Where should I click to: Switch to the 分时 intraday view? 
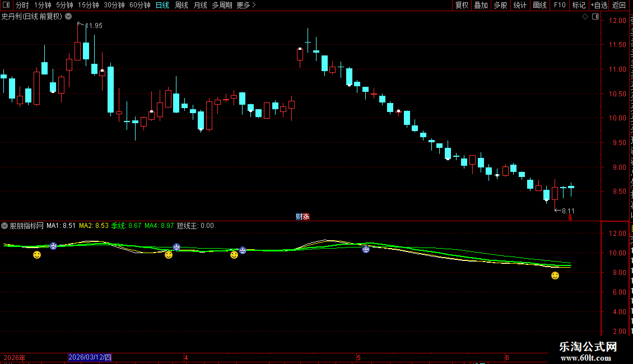22,5
